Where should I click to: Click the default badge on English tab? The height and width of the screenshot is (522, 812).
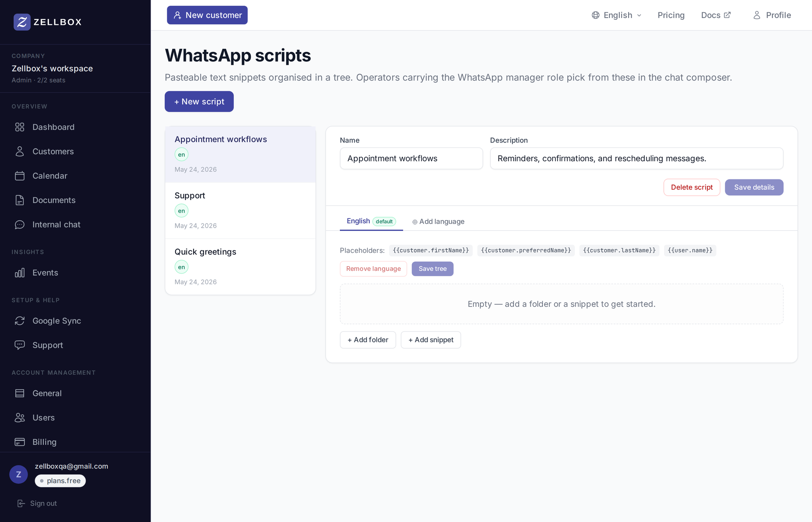(x=384, y=222)
